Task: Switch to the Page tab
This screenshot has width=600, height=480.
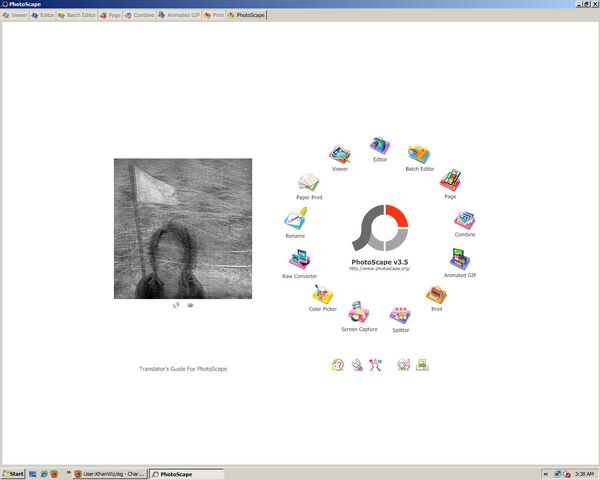Action: pos(110,15)
